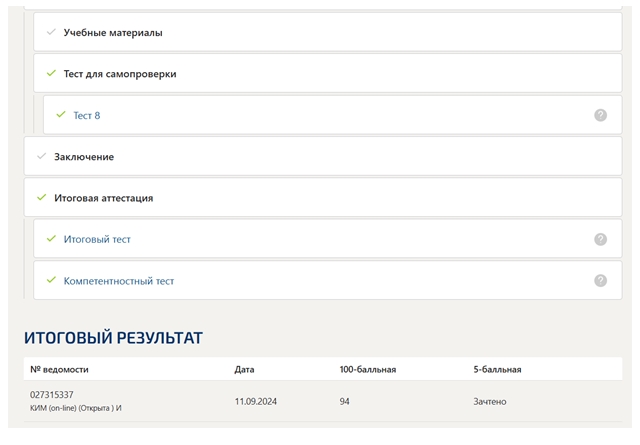640x445 pixels.
Task: Click the 100-балльная column header
Action: [x=368, y=369]
